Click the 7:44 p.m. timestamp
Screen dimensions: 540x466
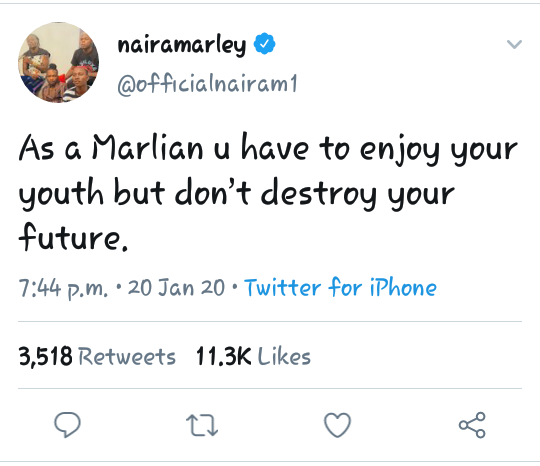(x=63, y=288)
